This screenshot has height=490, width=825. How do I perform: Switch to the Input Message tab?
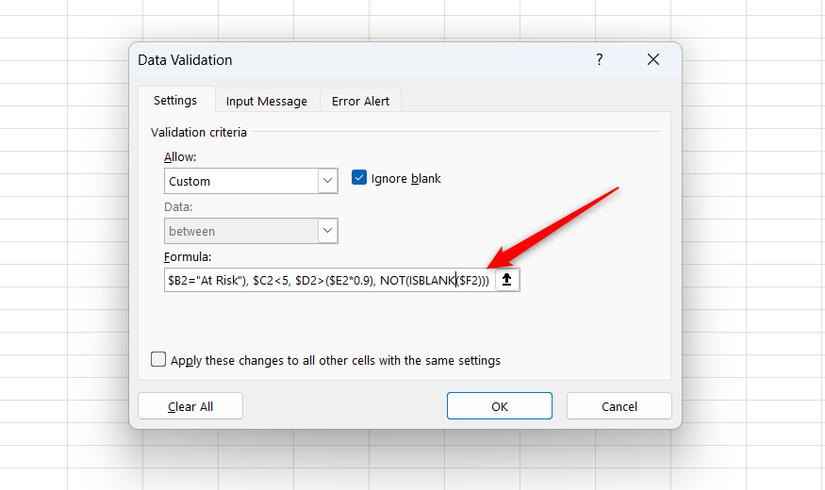(266, 101)
